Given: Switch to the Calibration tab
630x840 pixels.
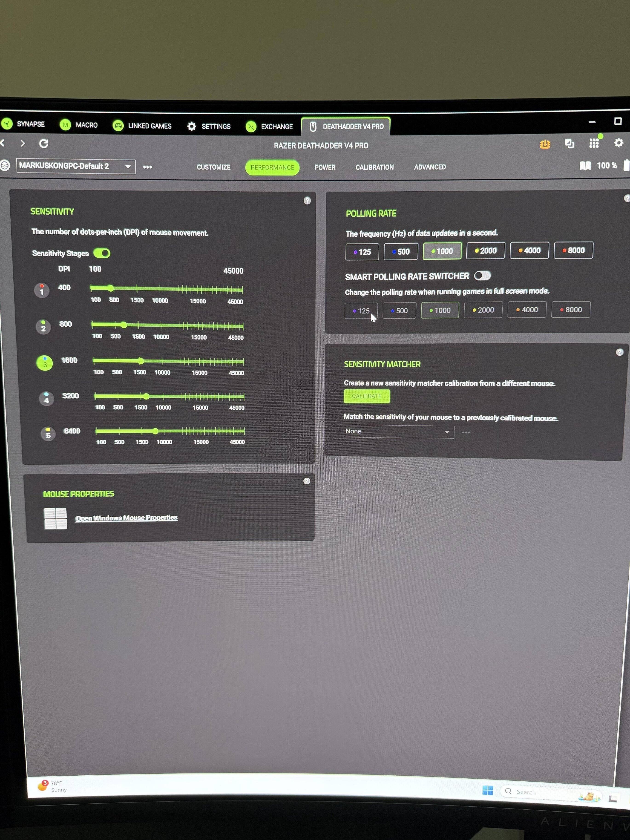Looking at the screenshot, I should click(374, 167).
